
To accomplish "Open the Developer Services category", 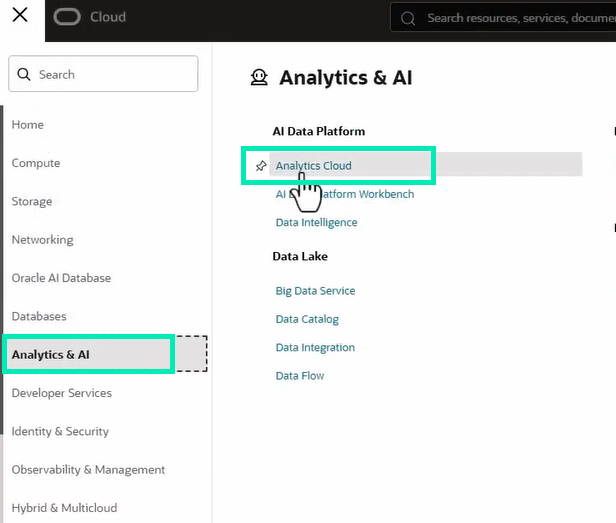I will click(x=62, y=393).
